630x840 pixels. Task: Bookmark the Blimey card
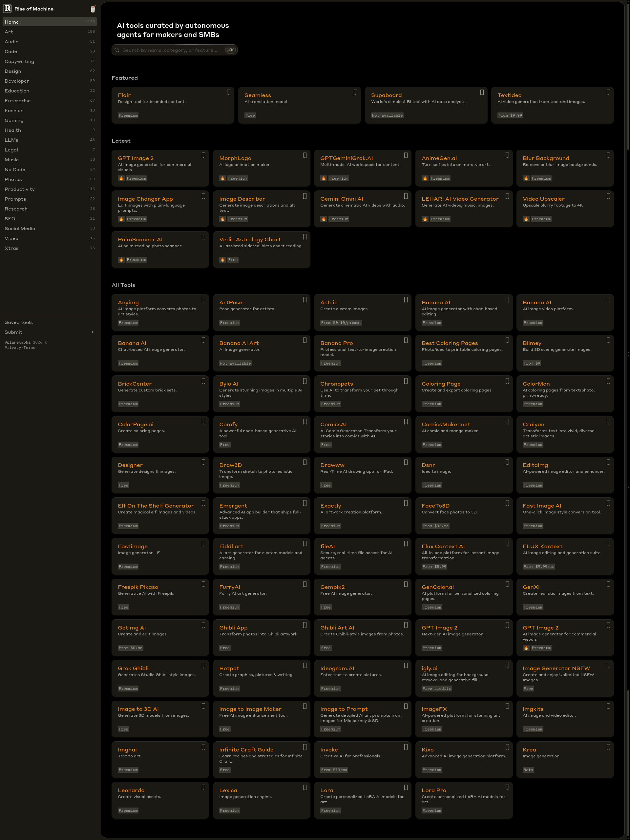coord(608,340)
